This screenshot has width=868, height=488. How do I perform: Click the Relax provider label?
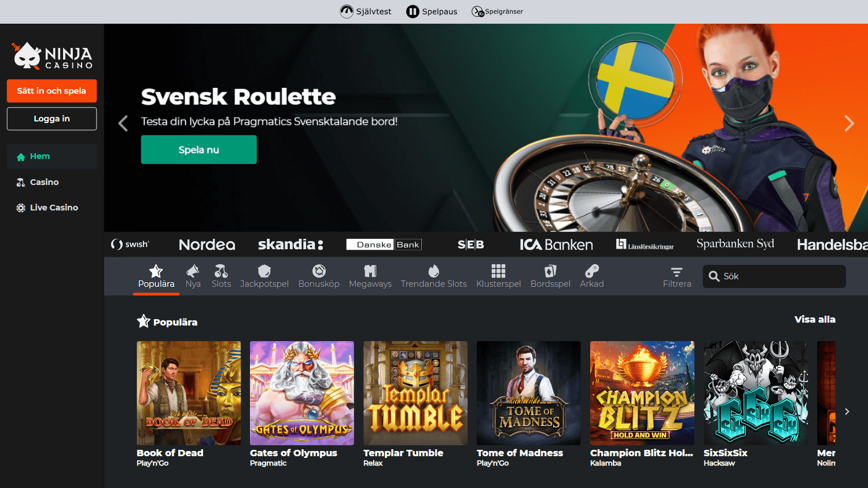pyautogui.click(x=373, y=463)
